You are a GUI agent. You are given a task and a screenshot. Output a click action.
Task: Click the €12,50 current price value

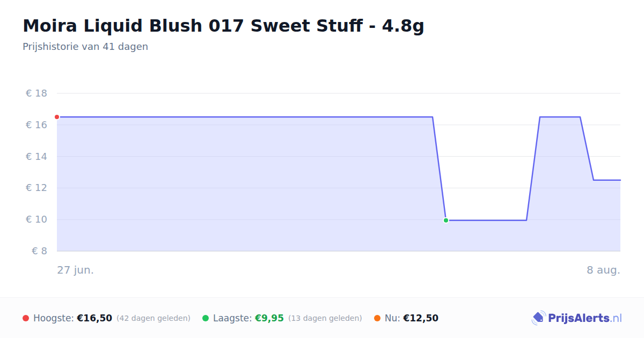click(421, 318)
